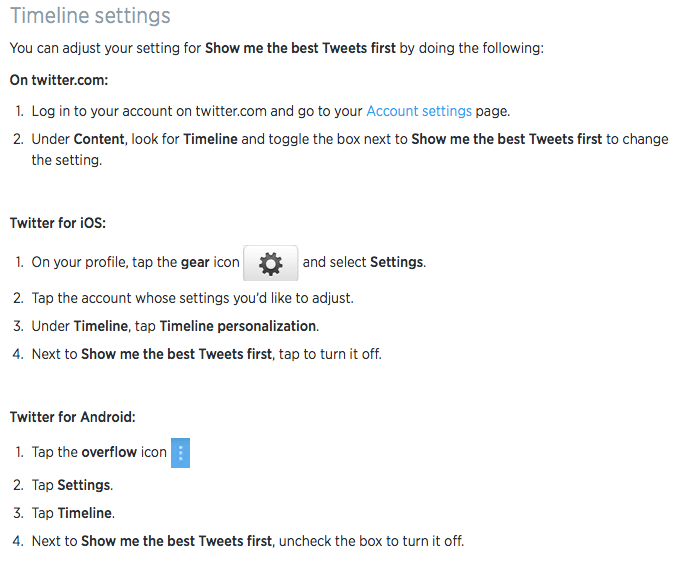The height and width of the screenshot is (563, 682).
Task: Click "the setting." wrapped line under step 2
Action: 67,161
